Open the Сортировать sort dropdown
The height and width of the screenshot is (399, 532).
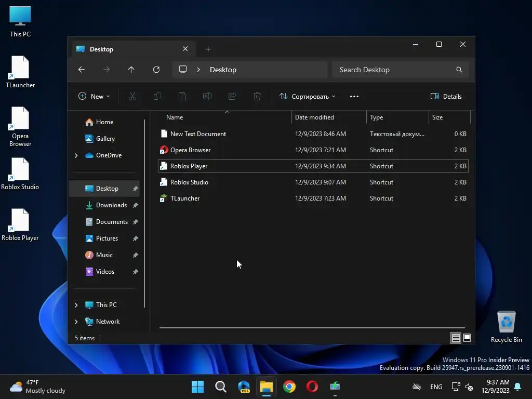(x=308, y=96)
